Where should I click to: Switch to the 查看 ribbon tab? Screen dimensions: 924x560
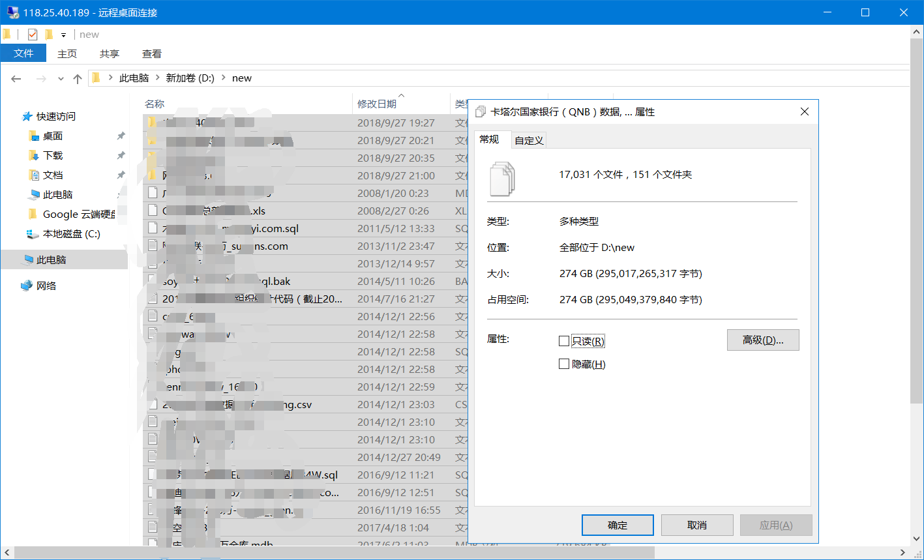[152, 53]
